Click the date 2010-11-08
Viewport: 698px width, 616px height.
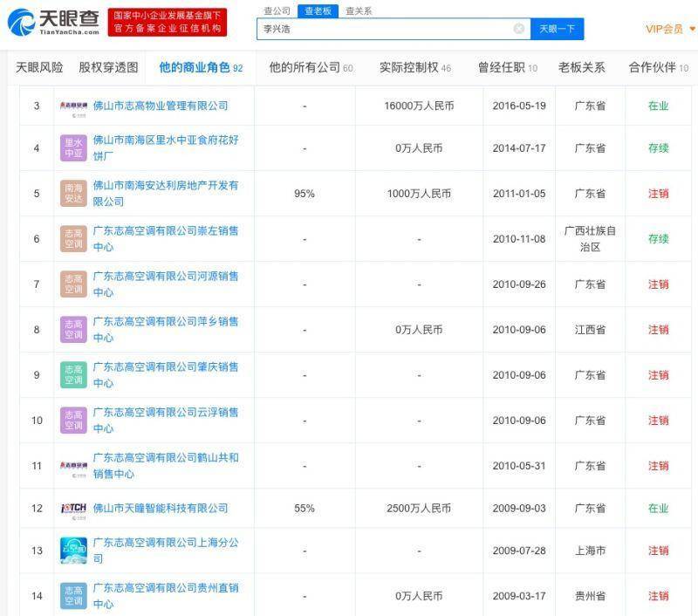coord(519,239)
